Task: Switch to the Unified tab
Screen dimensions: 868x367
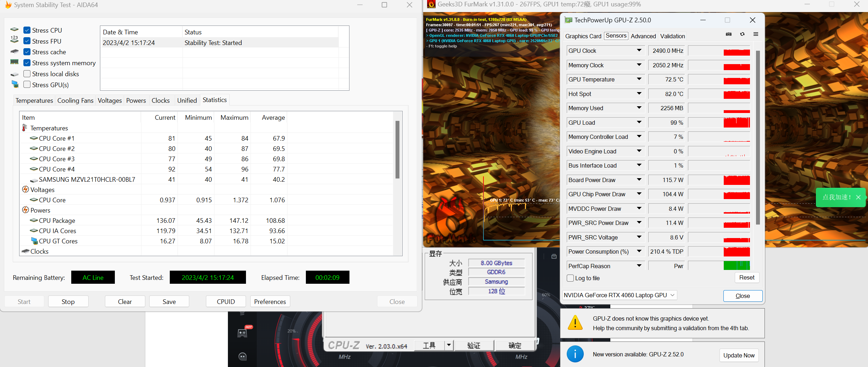Action: tap(187, 101)
